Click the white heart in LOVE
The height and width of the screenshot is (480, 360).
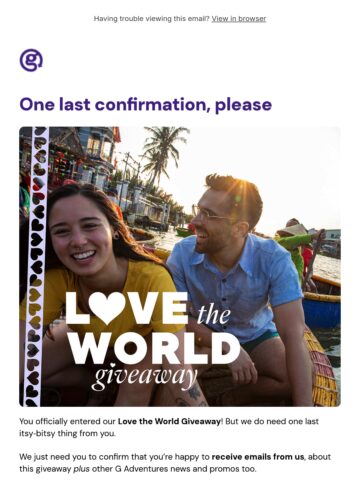pos(107,308)
